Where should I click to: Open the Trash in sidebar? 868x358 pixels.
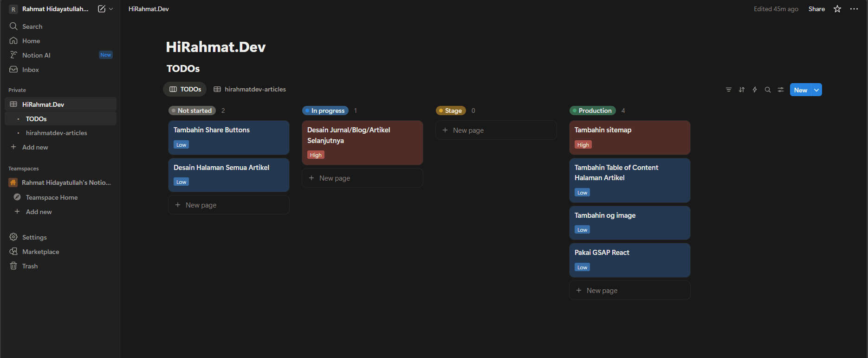[30, 266]
